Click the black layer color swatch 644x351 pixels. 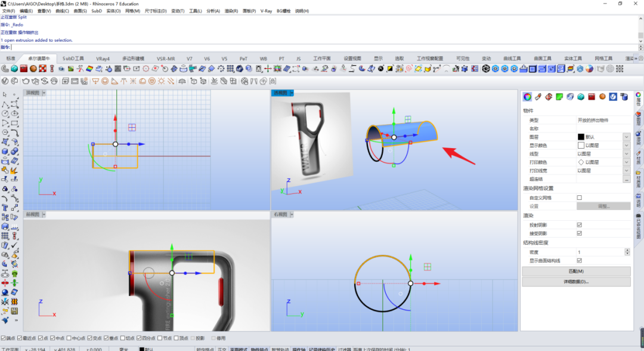[x=581, y=137]
